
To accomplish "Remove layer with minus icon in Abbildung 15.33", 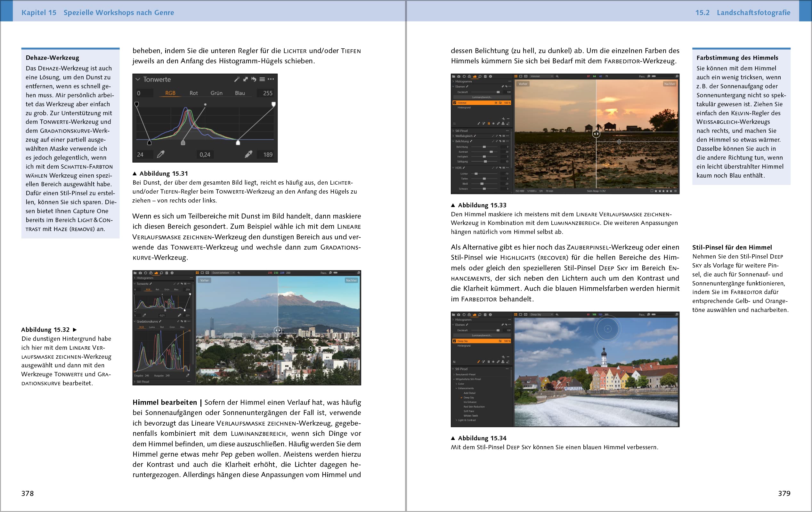I will (508, 119).
